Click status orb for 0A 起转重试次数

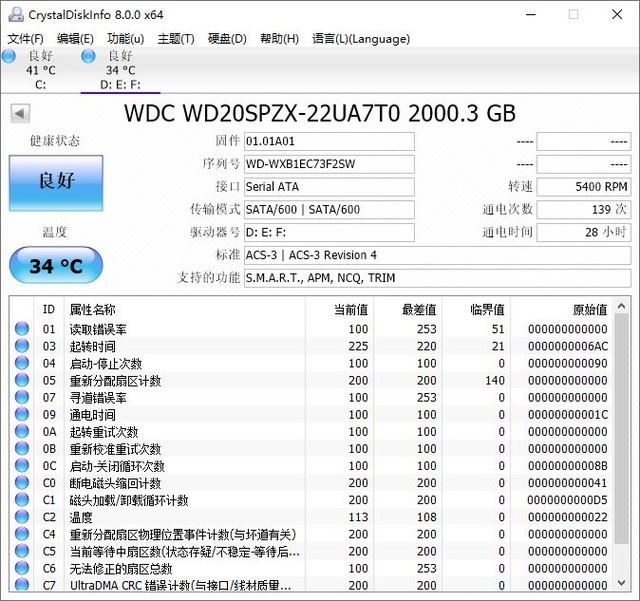coord(22,432)
